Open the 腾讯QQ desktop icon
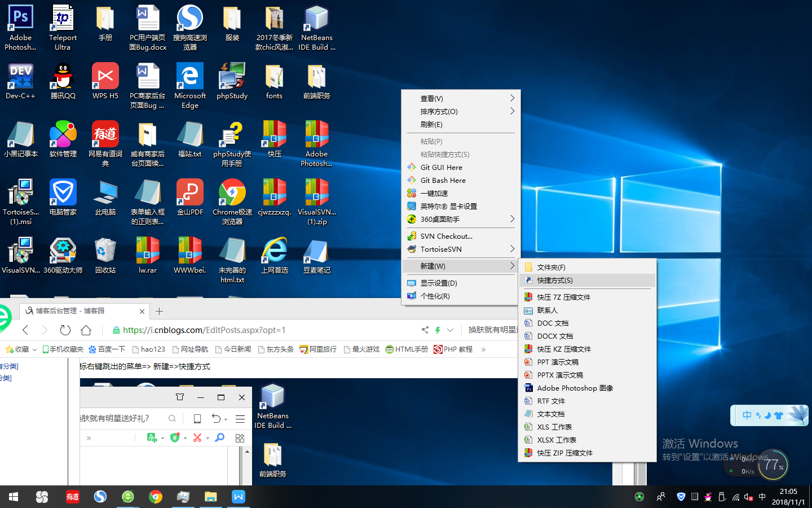This screenshot has width=812, height=508. click(x=63, y=81)
